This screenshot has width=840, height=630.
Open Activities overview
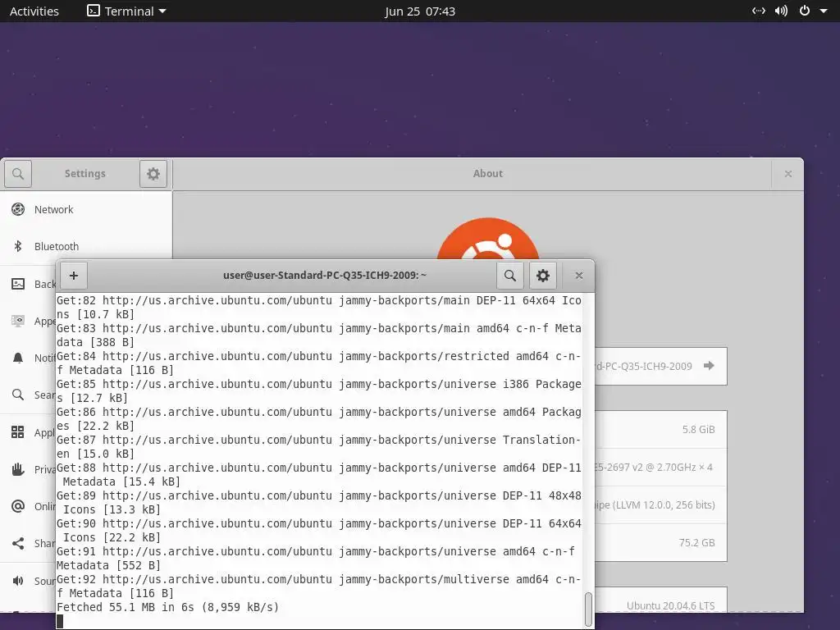pyautogui.click(x=34, y=11)
